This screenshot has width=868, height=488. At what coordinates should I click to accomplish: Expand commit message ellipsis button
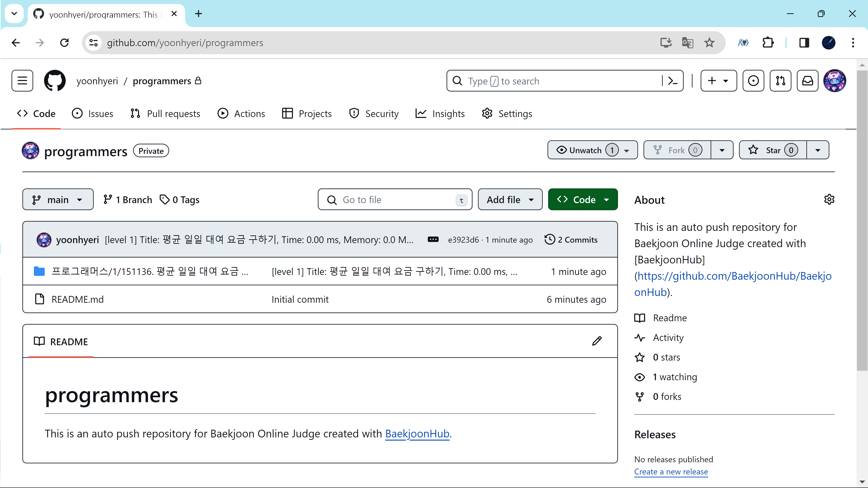click(433, 240)
